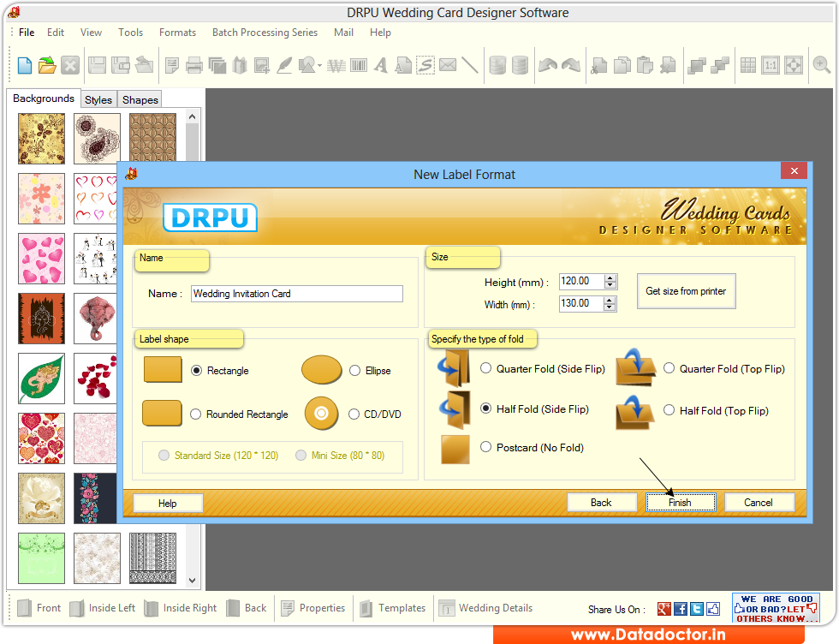This screenshot has width=839, height=644.
Task: Increase the Width value with up arrow
Action: [x=610, y=301]
